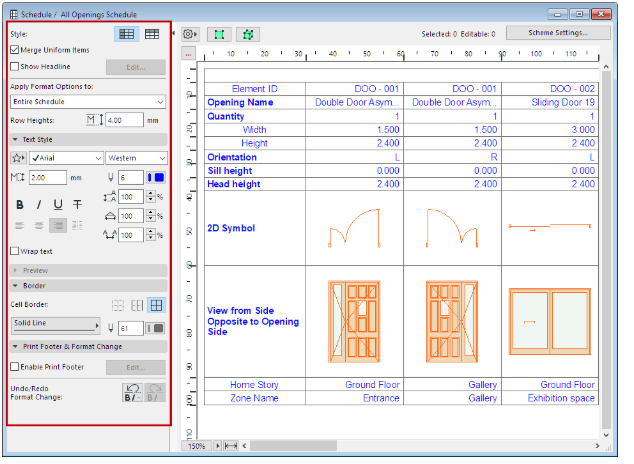
Task: Open the Arial font dropdown
Action: pyautogui.click(x=66, y=158)
